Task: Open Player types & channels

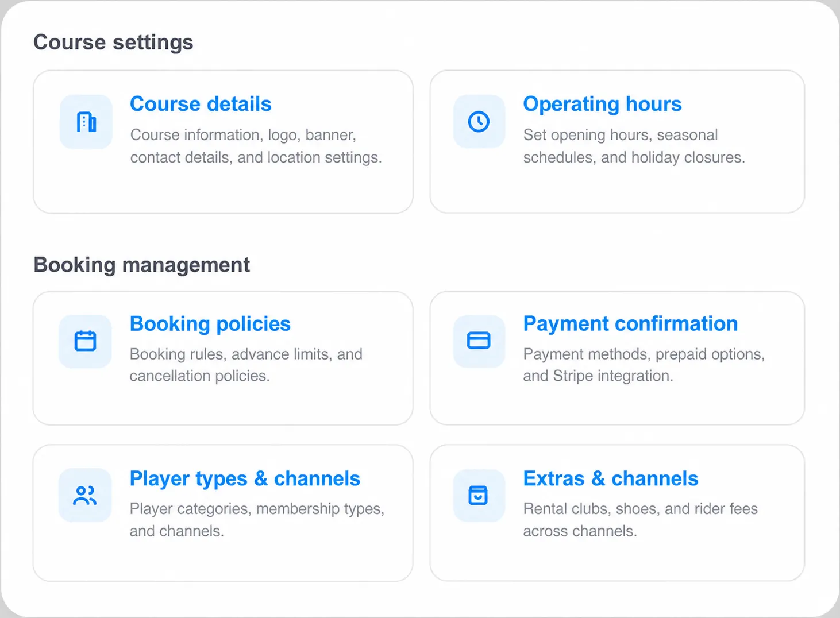Action: click(x=245, y=479)
